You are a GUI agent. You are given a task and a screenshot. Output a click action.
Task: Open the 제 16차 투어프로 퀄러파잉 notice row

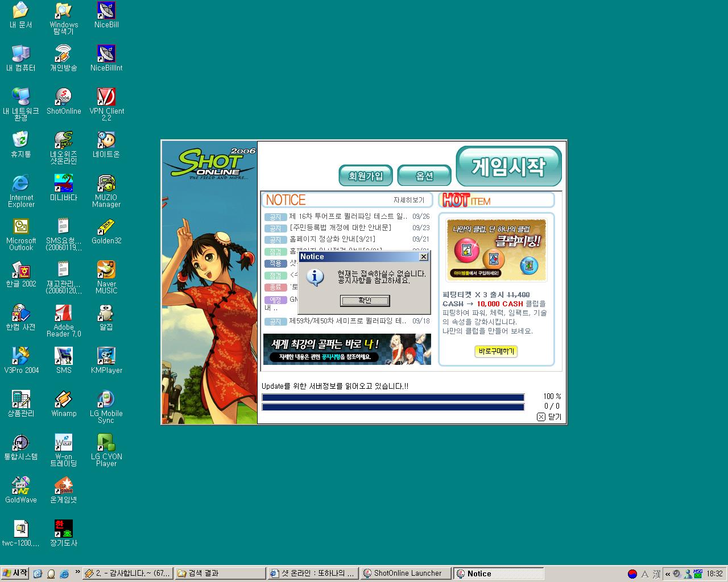347,217
